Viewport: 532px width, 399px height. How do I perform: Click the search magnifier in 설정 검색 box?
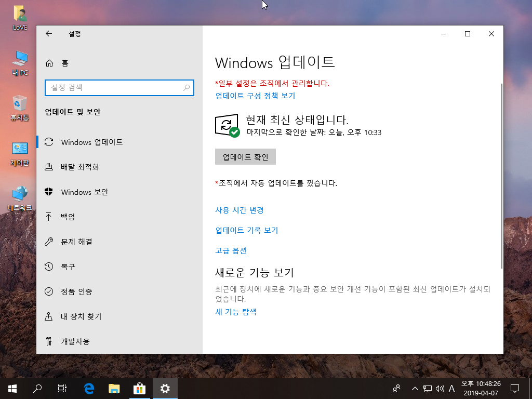click(187, 87)
